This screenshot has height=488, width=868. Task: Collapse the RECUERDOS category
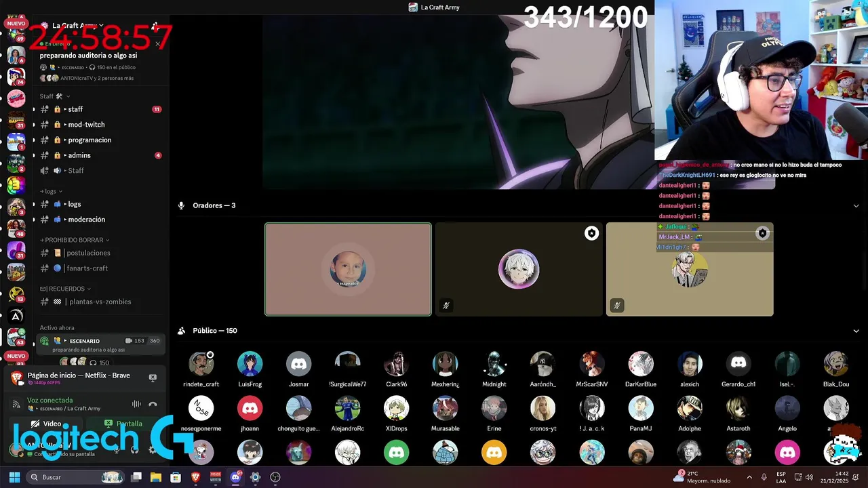[x=66, y=289]
